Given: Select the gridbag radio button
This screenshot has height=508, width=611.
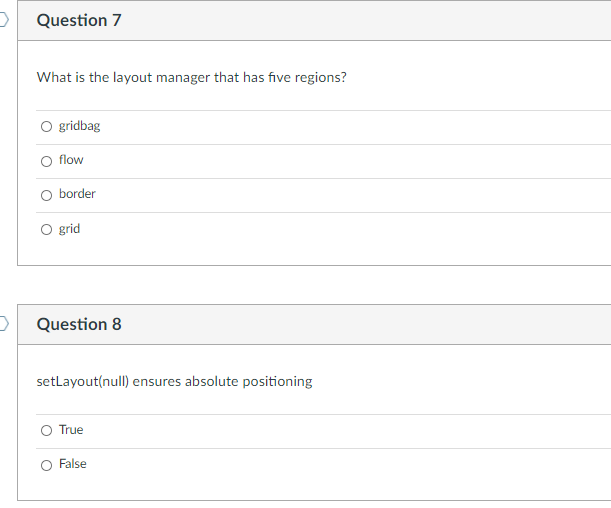Looking at the screenshot, I should [x=47, y=127].
